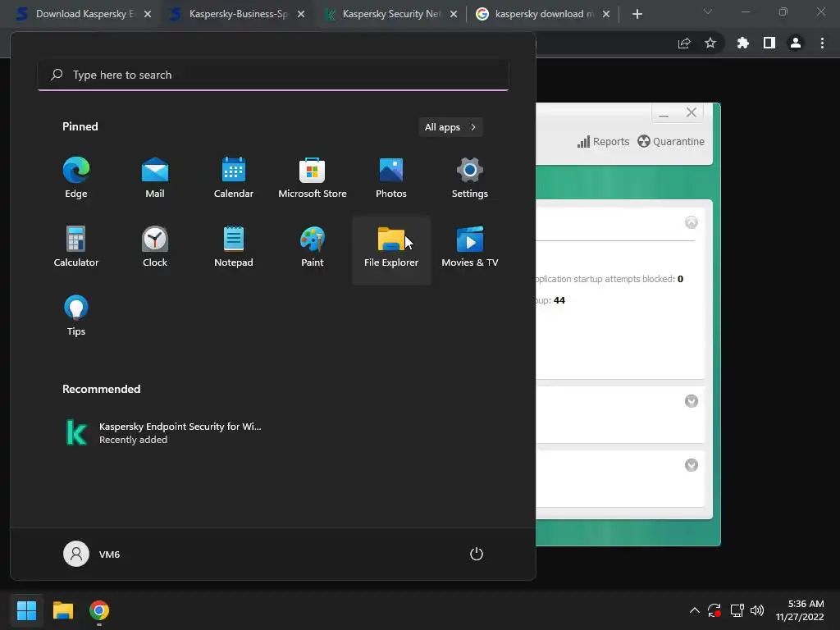Click the Start menu search box
The image size is (840, 630).
tap(273, 75)
